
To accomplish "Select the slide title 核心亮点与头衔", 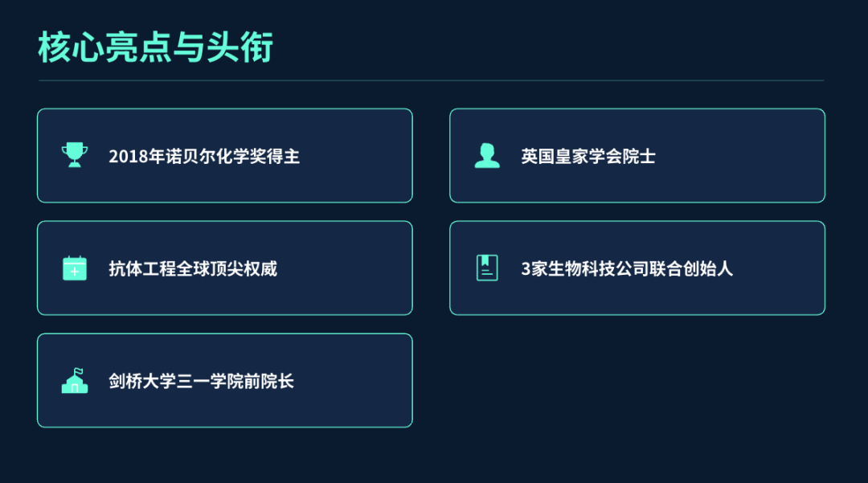I will coord(156,47).
